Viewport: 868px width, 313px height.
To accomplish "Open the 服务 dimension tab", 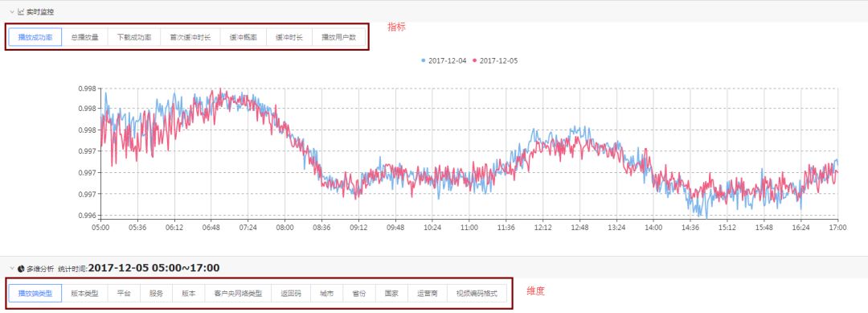I will pyautogui.click(x=156, y=294).
